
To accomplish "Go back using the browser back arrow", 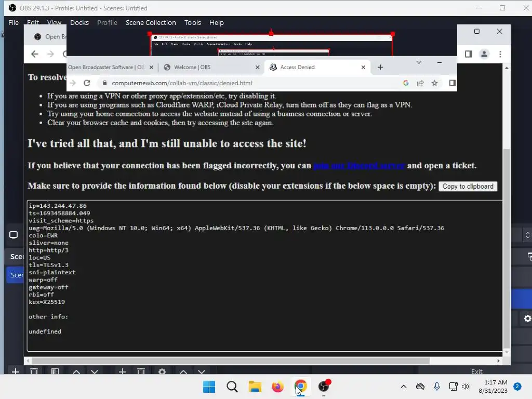I will coord(35,54).
